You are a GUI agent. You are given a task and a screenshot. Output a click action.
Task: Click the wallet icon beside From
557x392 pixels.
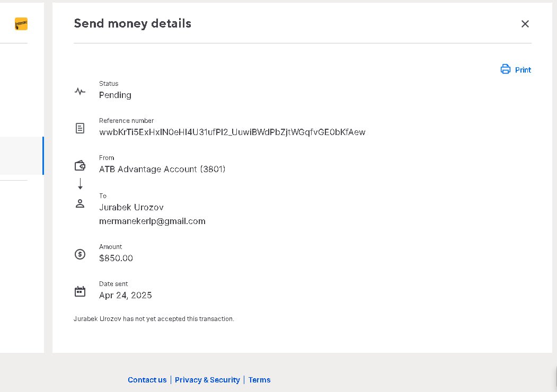coord(80,166)
